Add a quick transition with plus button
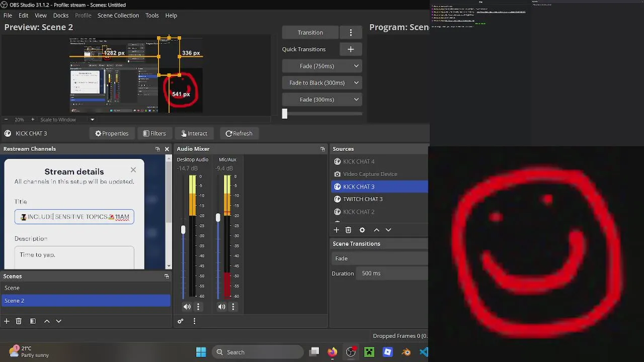The height and width of the screenshot is (362, 644). point(351,49)
